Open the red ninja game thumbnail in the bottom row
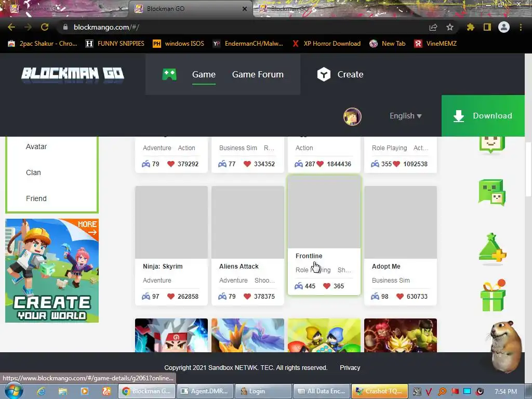532x399 pixels. click(171, 335)
